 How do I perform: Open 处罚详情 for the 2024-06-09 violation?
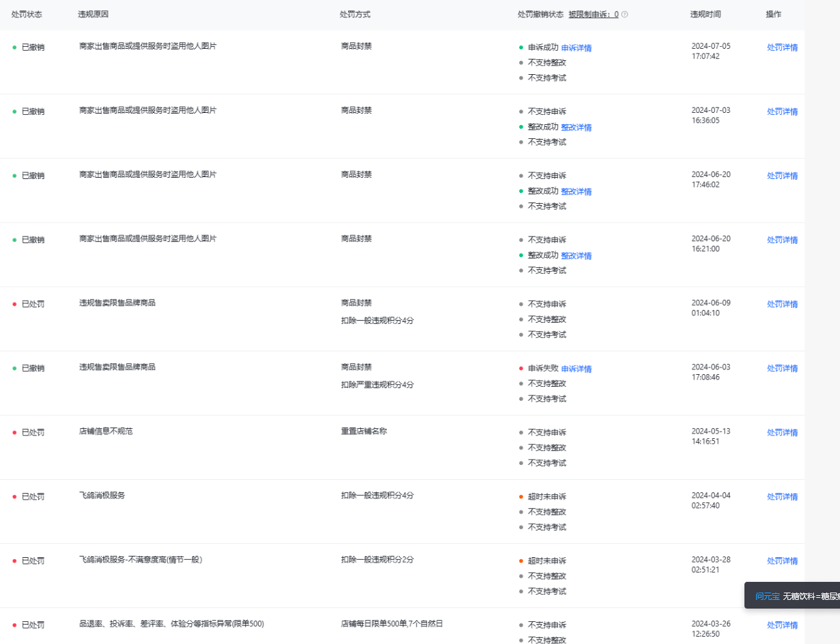[x=782, y=304]
